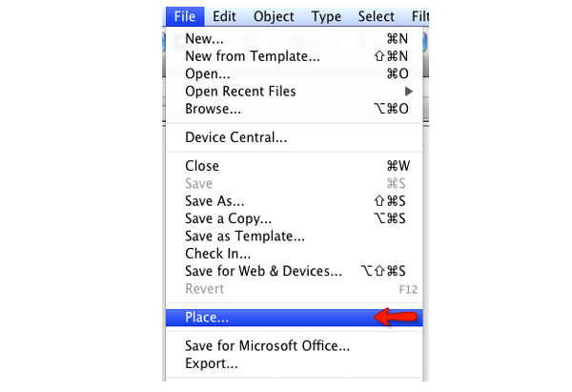Select Browse... menu entry

click(213, 109)
